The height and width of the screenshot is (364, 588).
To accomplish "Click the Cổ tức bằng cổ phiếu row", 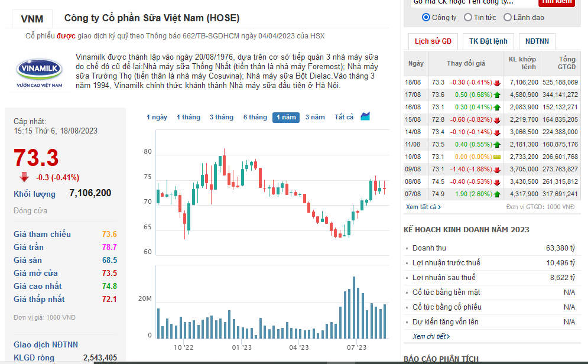I will tap(492, 307).
